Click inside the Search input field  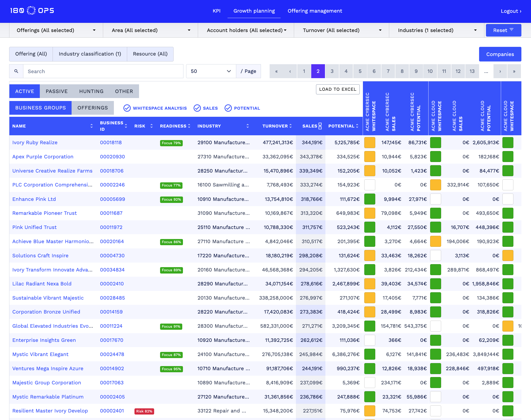click(x=98, y=71)
